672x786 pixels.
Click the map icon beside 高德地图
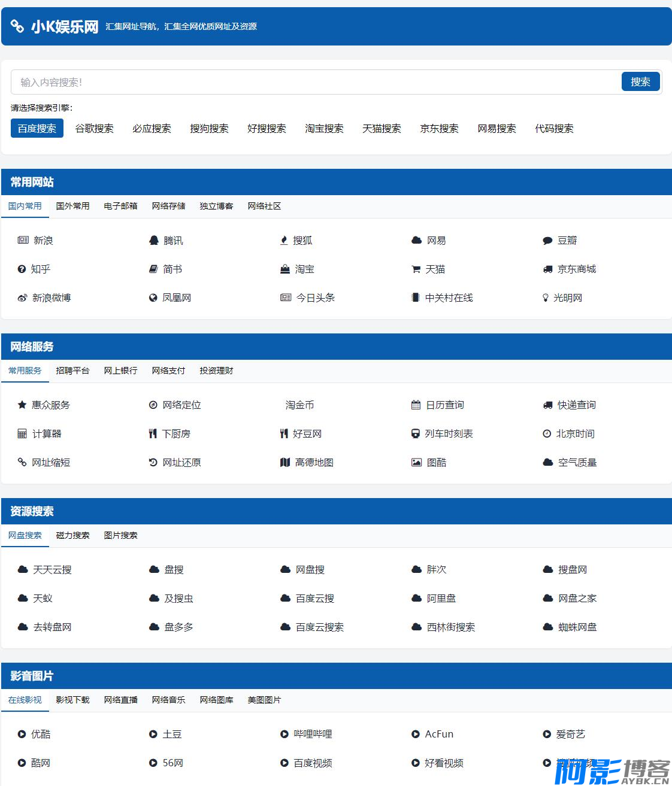click(x=285, y=463)
